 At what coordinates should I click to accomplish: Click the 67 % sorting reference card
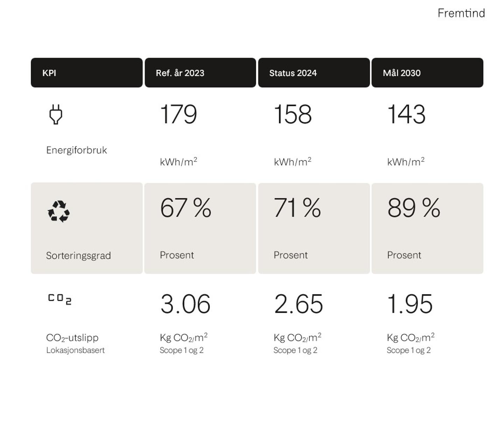click(200, 228)
